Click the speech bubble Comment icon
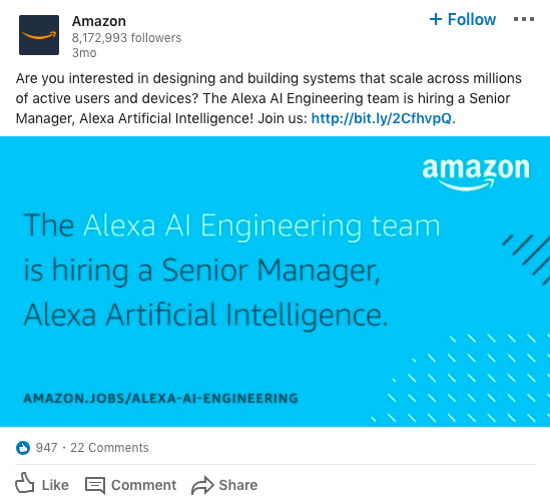Viewport: 550px width, 504px height. click(x=95, y=485)
